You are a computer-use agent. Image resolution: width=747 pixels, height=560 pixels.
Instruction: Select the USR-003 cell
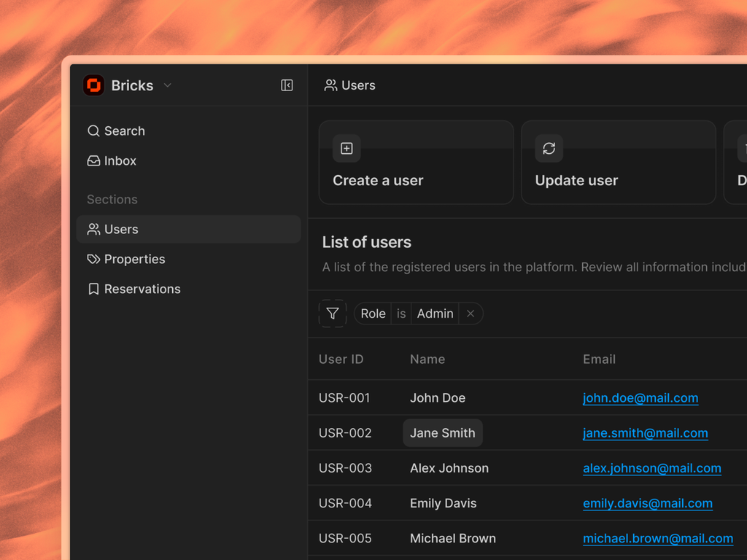click(345, 469)
